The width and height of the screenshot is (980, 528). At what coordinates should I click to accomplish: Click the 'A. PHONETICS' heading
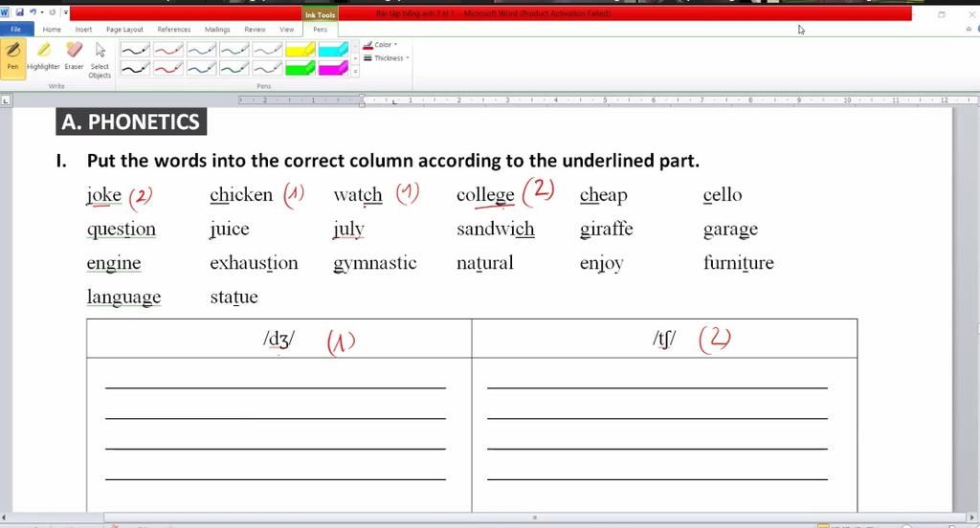[131, 121]
